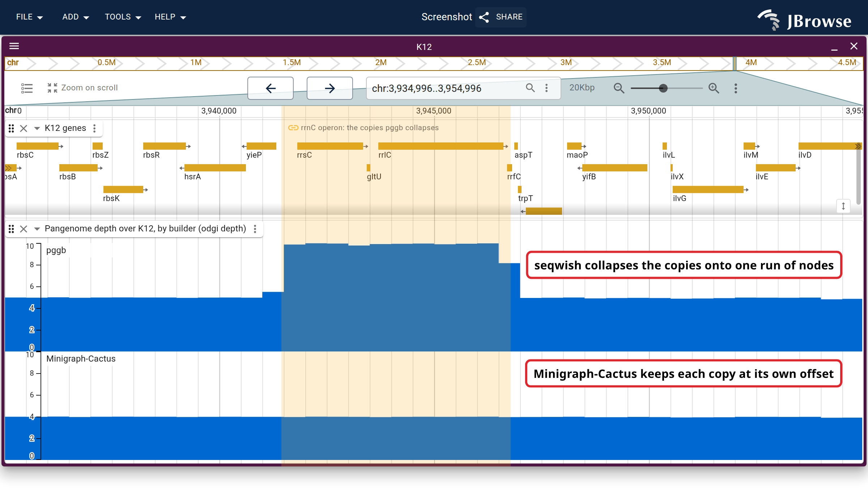The height and width of the screenshot is (499, 868).
Task: Open the ADD menu
Action: [x=76, y=17]
